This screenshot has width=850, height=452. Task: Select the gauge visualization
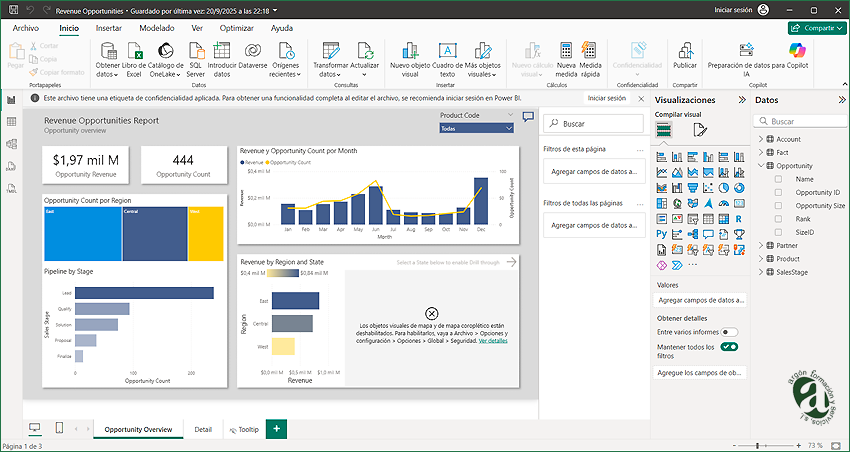tap(724, 203)
